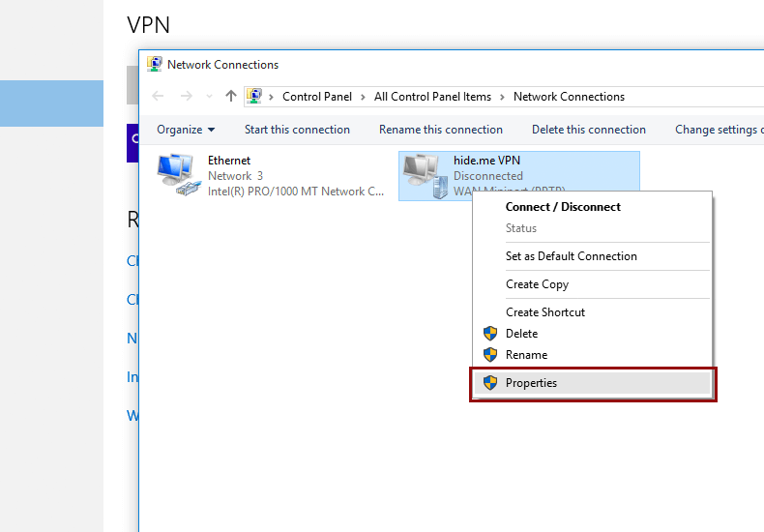The height and width of the screenshot is (532, 764).
Task: Choose Status in the context menu
Action: pos(521,228)
